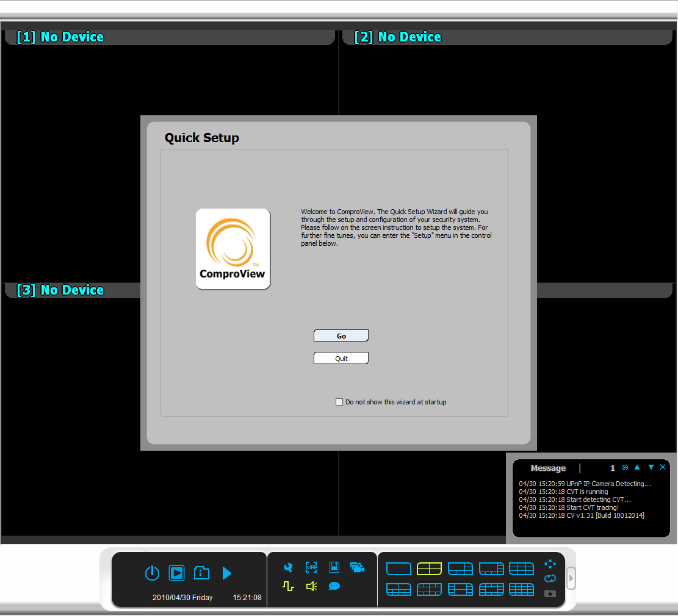Click the Quick Setup heading
Image resolution: width=678 pixels, height=616 pixels.
pyautogui.click(x=202, y=137)
